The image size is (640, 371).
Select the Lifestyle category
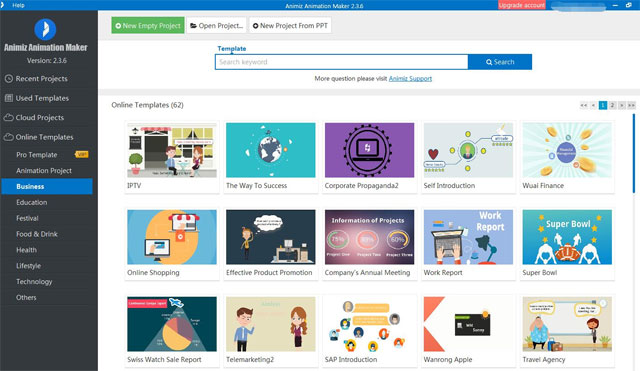click(x=28, y=266)
